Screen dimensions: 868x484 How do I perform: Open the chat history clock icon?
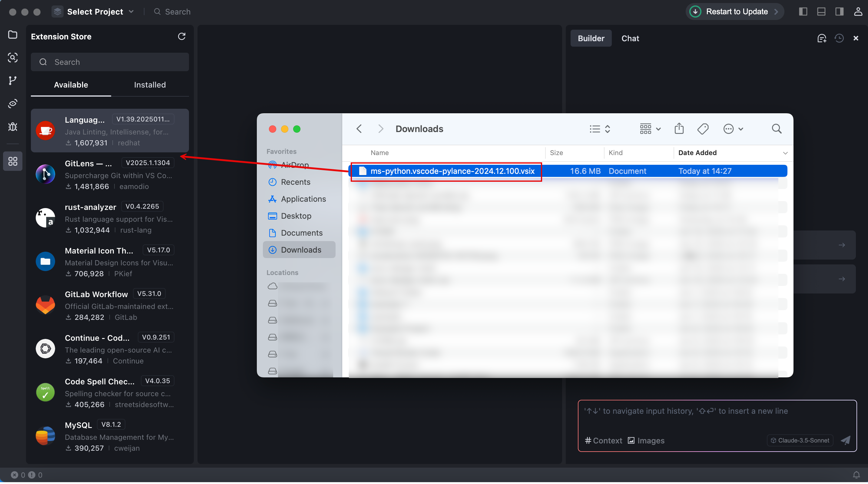[839, 38]
